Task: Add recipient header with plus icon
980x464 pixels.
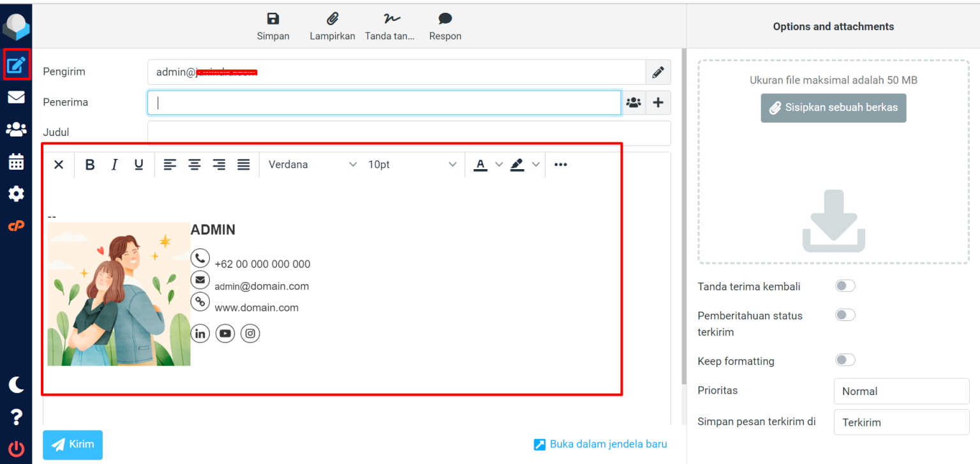Action: (658, 102)
